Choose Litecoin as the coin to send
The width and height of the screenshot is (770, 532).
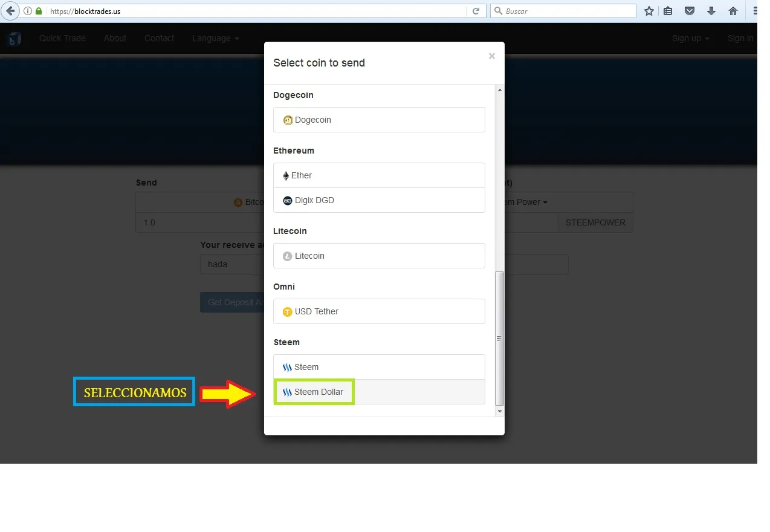click(x=379, y=256)
